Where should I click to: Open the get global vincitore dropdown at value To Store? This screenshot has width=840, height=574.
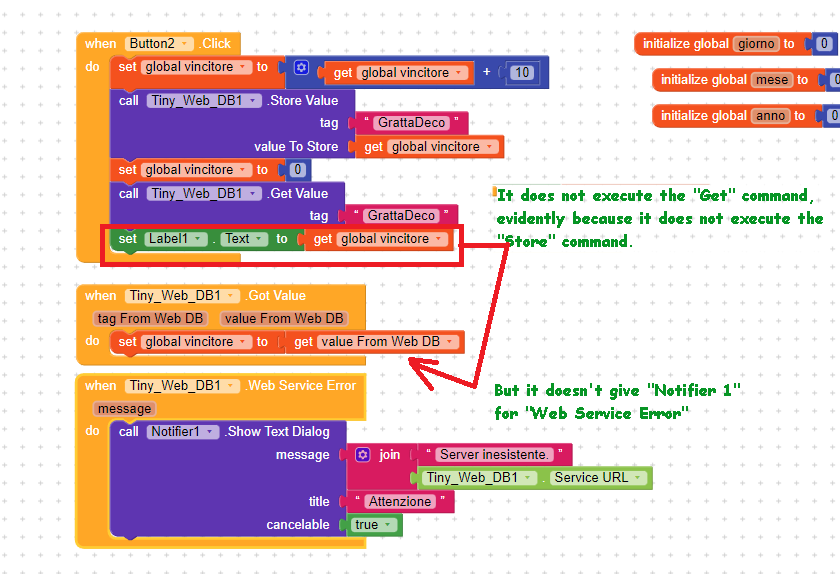pos(489,147)
